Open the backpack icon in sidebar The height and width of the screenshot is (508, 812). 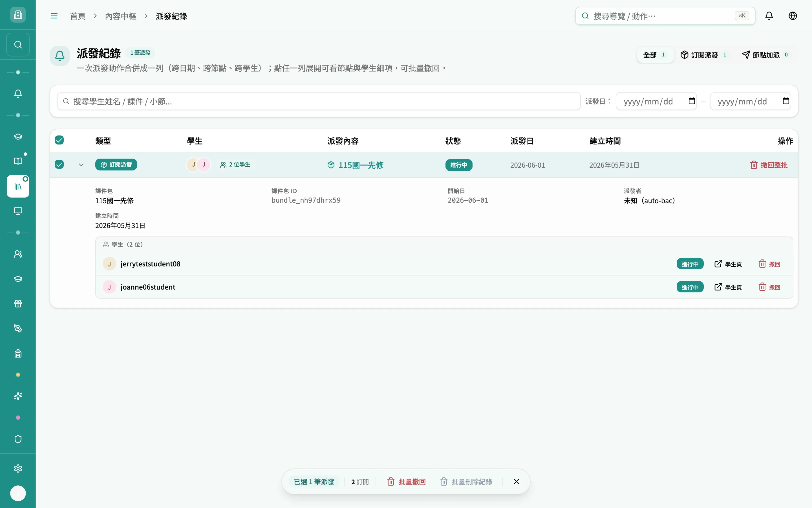[18, 353]
